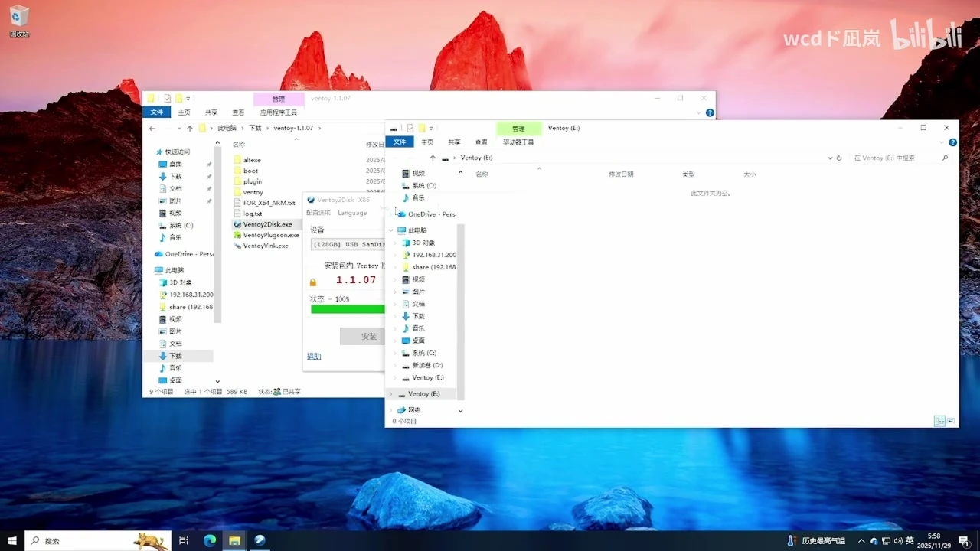Open address history dropdown in Ventoy (E:) window
Screen dimensions: 980x551
tap(830, 158)
